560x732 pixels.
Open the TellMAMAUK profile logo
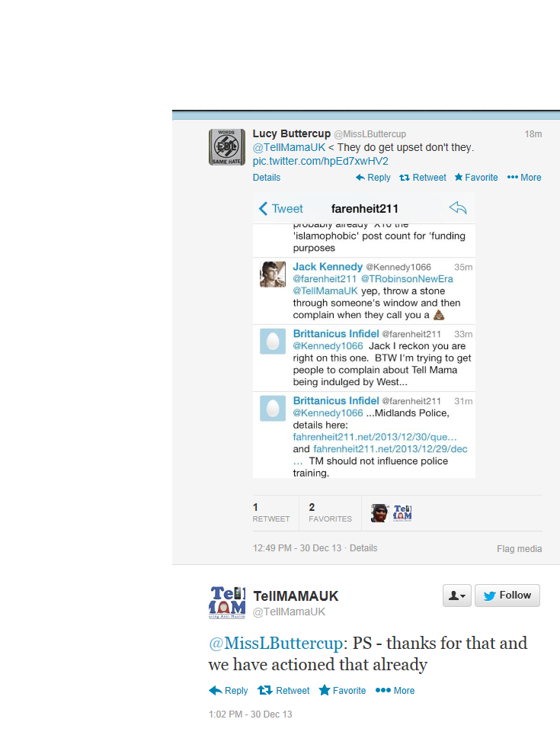(x=227, y=602)
